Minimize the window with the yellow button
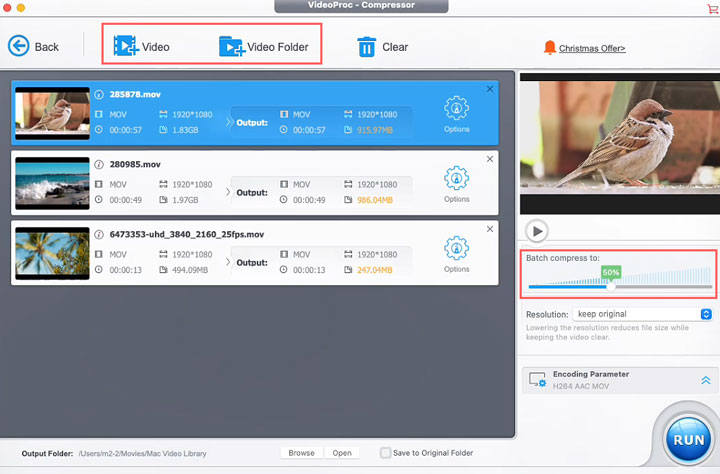The width and height of the screenshot is (720, 474). pyautogui.click(x=21, y=7)
